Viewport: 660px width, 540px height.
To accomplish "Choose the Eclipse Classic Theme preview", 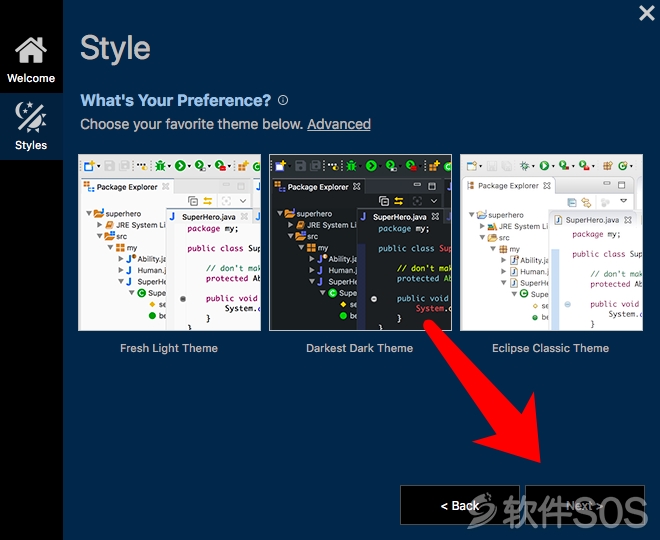I will [551, 242].
